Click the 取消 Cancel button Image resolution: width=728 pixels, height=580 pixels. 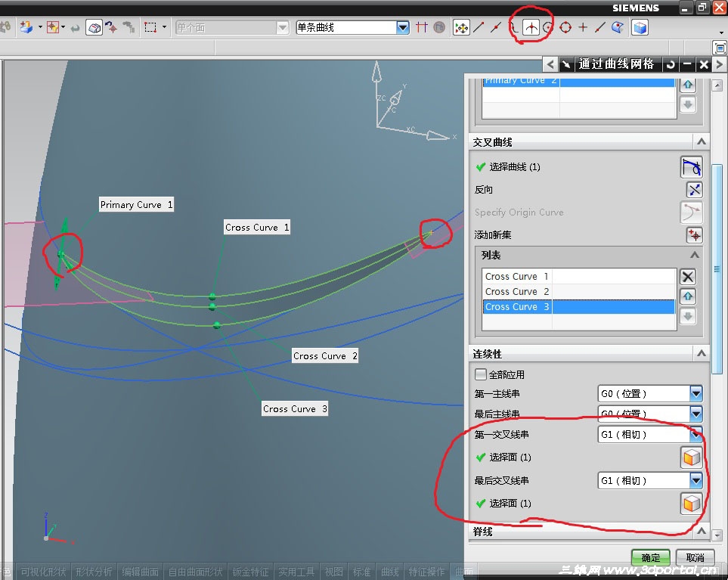695,558
